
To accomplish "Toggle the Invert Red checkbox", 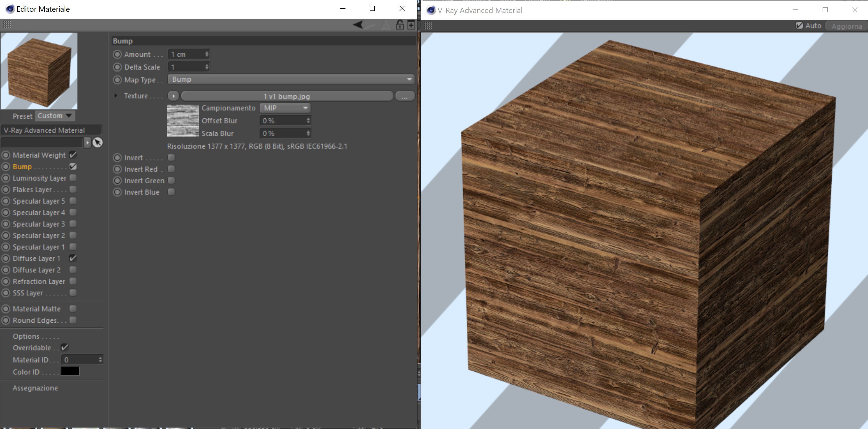I will 171,169.
